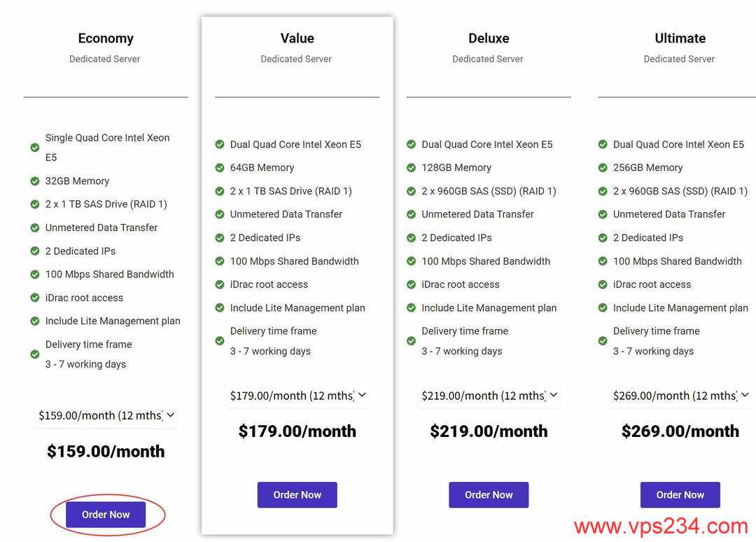Image resolution: width=756 pixels, height=542 pixels.
Task: Click check icon beside Ultimate 256GB Memory
Action: coord(603,168)
